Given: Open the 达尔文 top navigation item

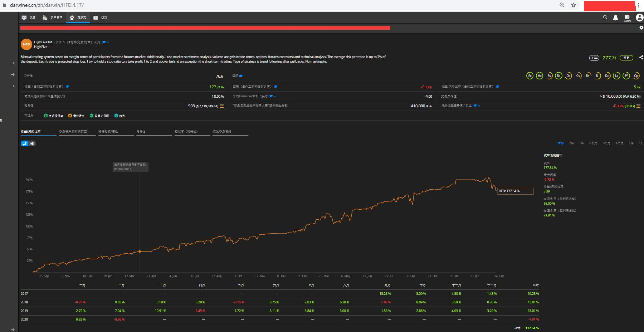Looking at the screenshot, I should [x=78, y=17].
